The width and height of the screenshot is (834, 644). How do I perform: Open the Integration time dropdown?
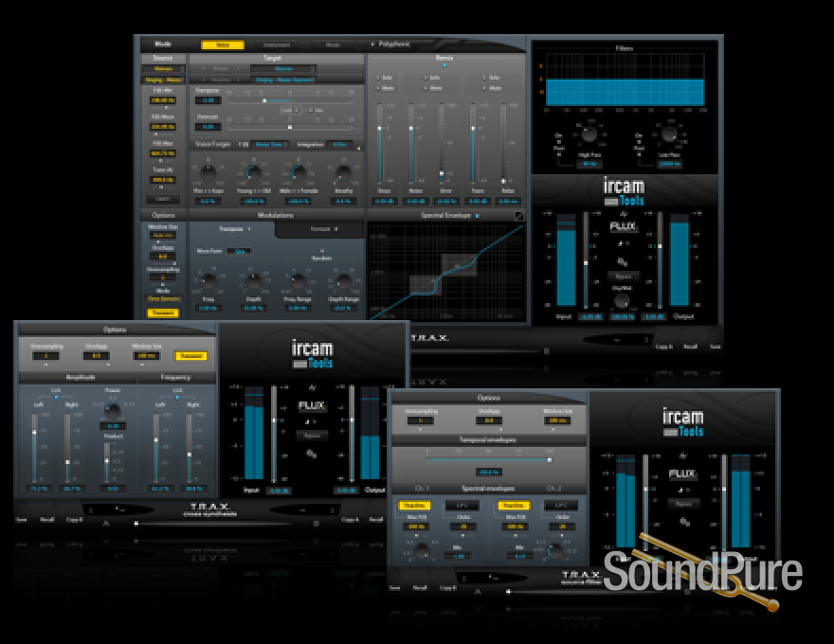tap(340, 145)
